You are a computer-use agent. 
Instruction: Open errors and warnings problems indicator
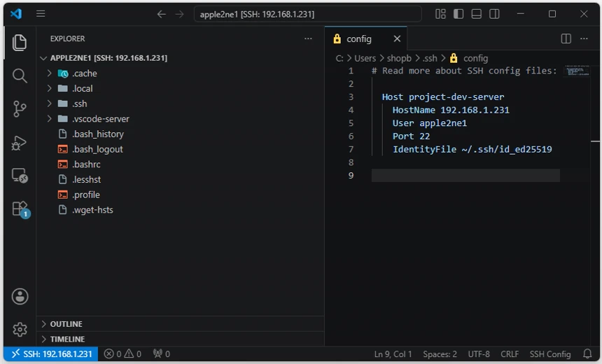click(x=123, y=354)
